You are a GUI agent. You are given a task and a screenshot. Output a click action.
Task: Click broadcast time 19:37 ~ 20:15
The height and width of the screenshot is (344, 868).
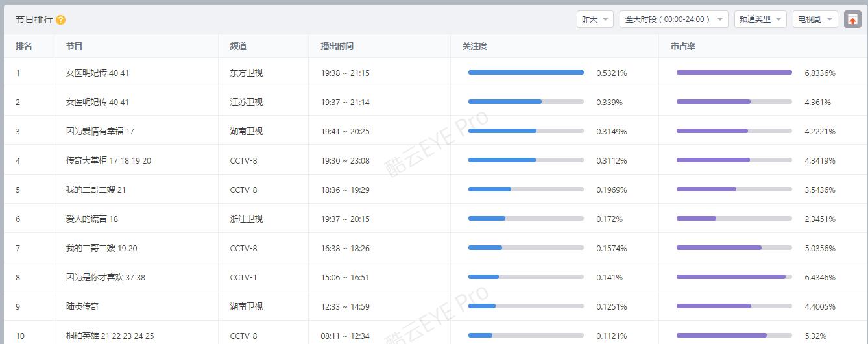[x=345, y=219]
